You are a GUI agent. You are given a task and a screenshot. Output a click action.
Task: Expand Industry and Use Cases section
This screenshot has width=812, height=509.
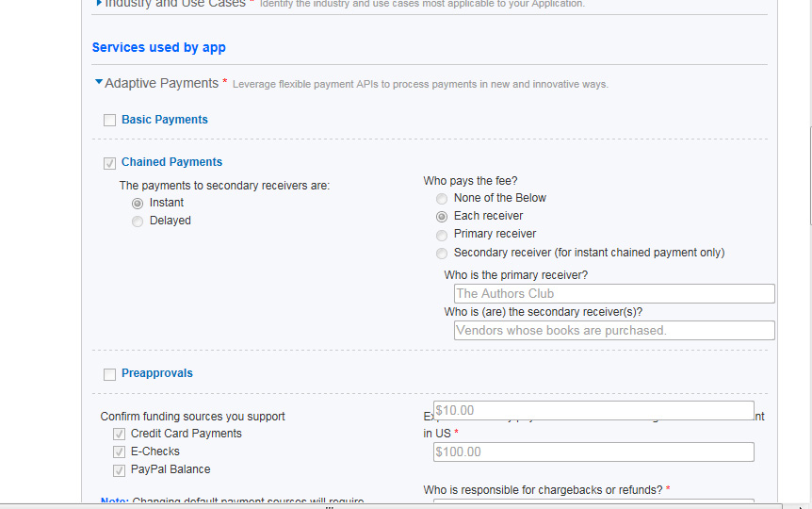pyautogui.click(x=99, y=3)
